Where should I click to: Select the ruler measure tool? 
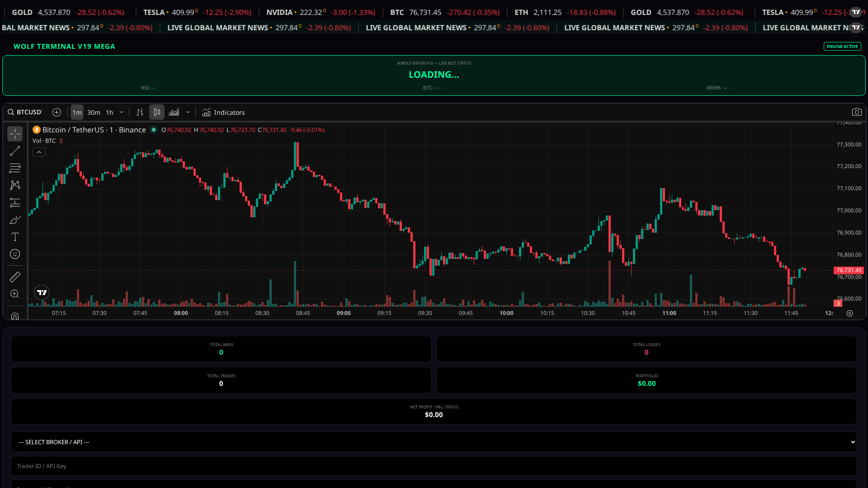pos(15,277)
